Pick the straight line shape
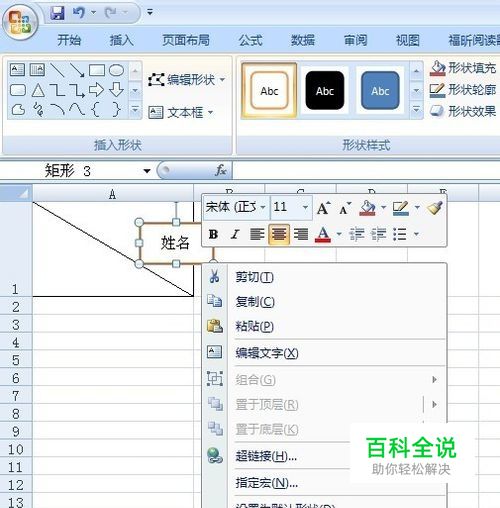The height and width of the screenshot is (508, 500). click(x=57, y=70)
